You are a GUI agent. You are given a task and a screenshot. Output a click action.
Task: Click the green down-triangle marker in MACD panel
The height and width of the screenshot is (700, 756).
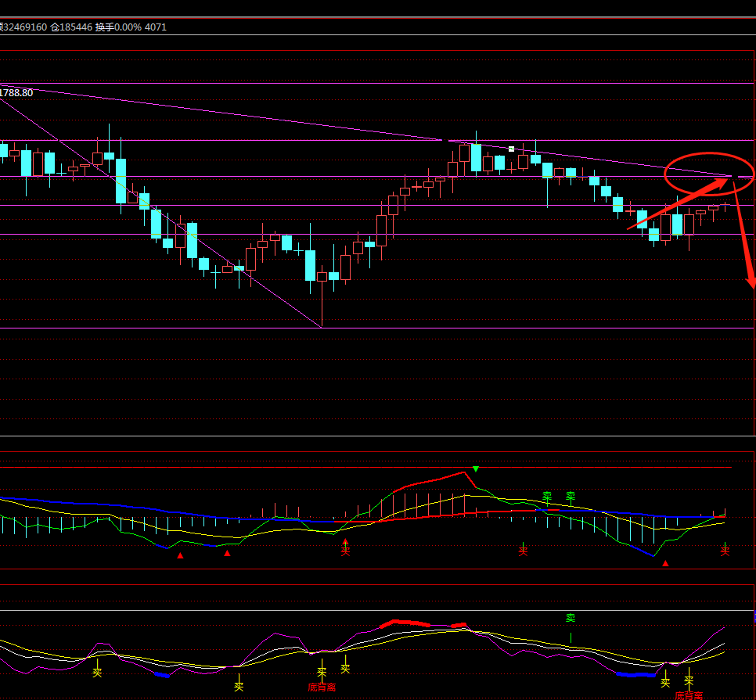[x=476, y=468]
